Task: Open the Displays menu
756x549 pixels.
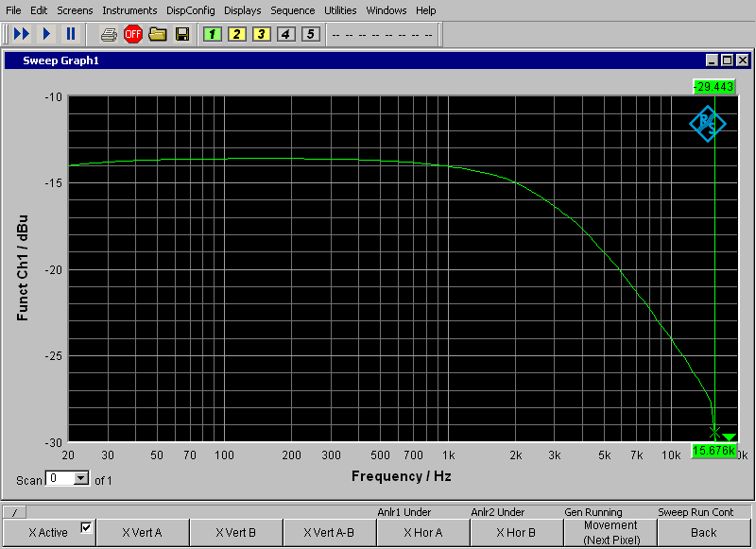Action: click(243, 10)
